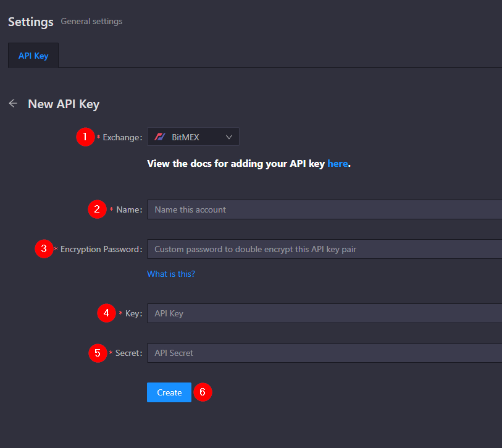The image size is (502, 448).
Task: Click the BitMEX logo in the Exchange selector
Action: (x=160, y=137)
